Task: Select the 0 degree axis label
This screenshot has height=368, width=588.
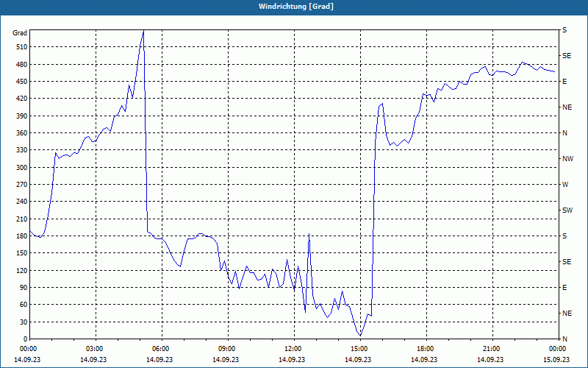Action: [x=26, y=339]
